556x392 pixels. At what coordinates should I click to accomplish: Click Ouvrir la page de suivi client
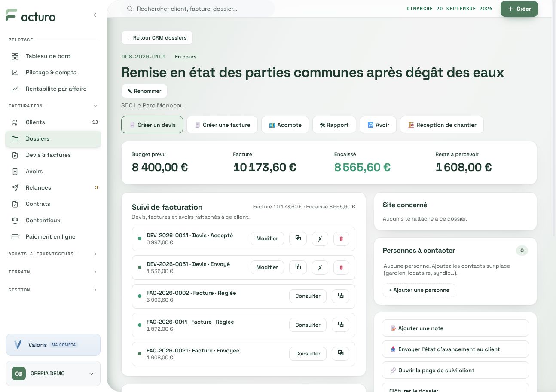pos(455,371)
